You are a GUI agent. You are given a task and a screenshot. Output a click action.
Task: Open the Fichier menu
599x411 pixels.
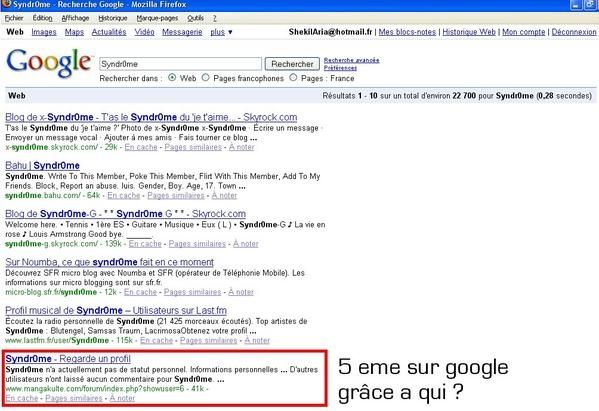pyautogui.click(x=14, y=18)
